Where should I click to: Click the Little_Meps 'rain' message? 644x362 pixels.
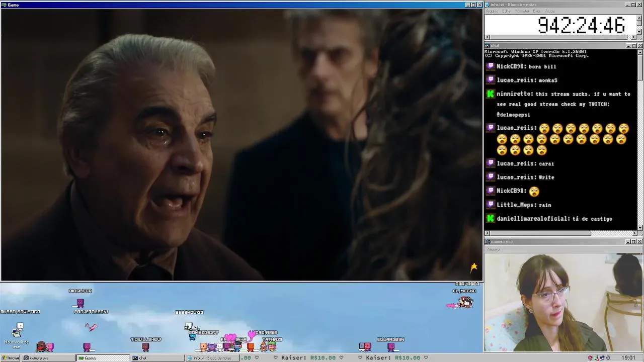(545, 205)
